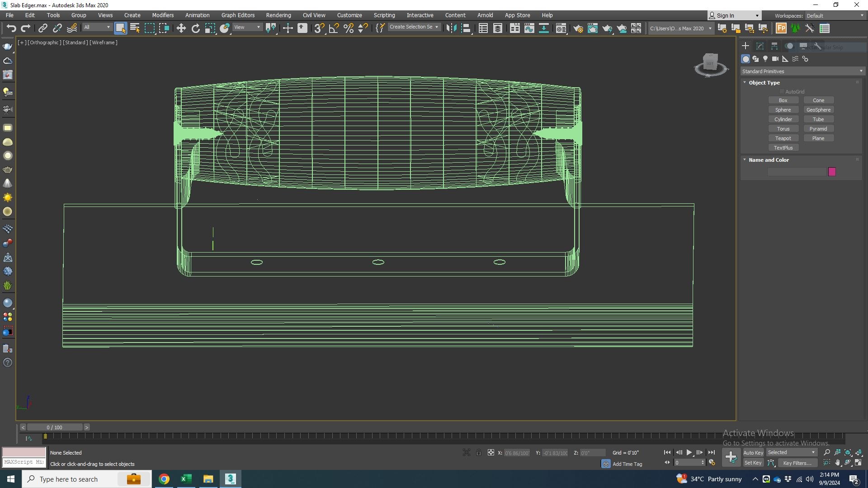868x488 pixels.
Task: Open the All selection filter dropdown
Action: coord(97,28)
